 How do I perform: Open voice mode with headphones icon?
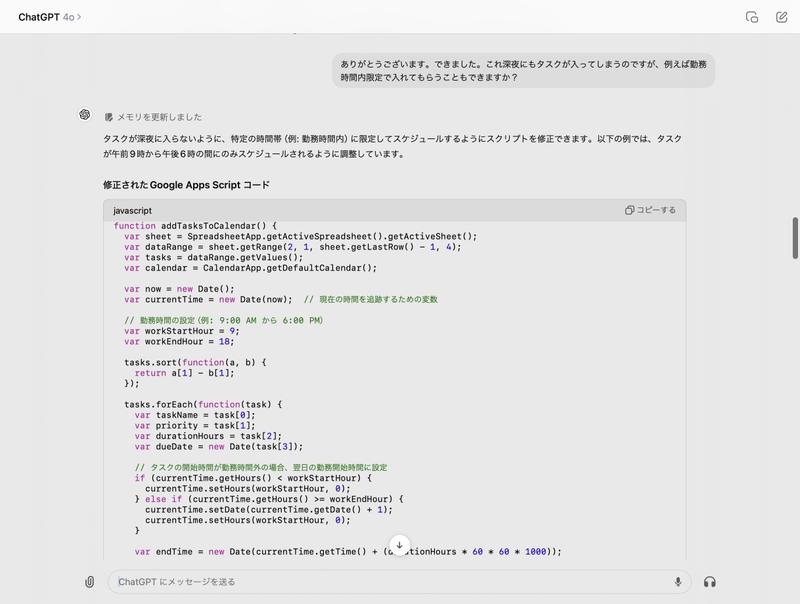coord(709,582)
